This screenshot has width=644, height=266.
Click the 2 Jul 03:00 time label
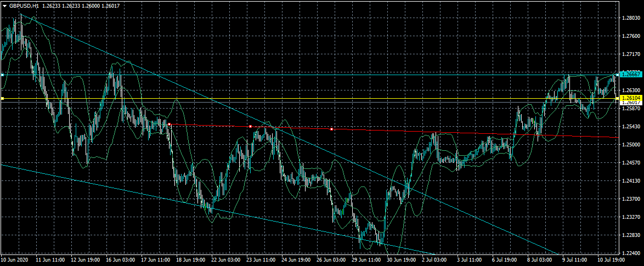click(x=433, y=260)
